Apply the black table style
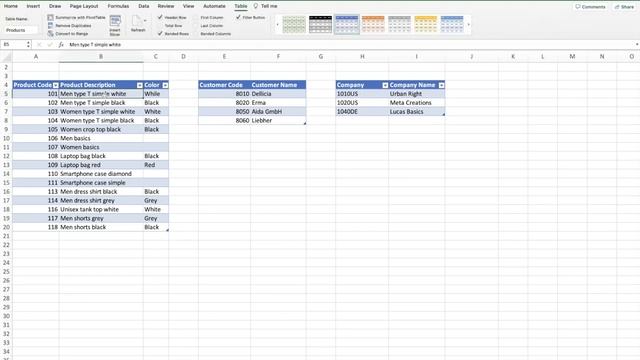The image size is (640, 360). (x=320, y=24)
